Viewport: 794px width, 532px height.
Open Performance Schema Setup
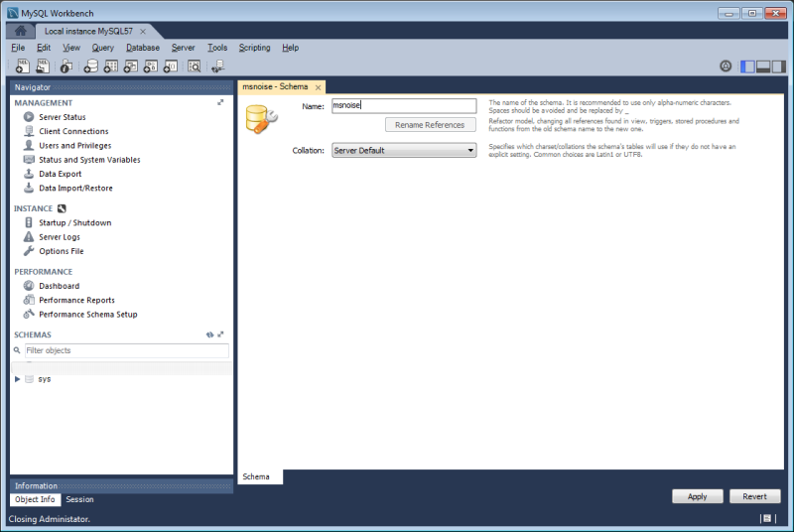88,315
